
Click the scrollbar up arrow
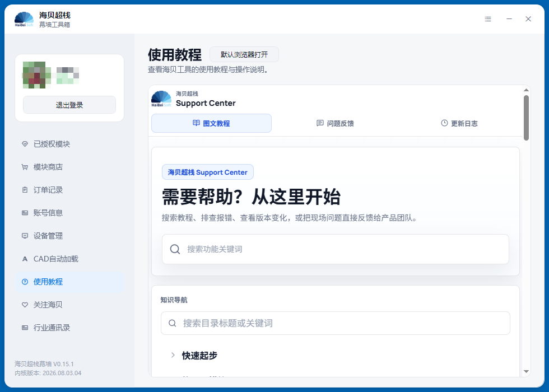coord(526,90)
